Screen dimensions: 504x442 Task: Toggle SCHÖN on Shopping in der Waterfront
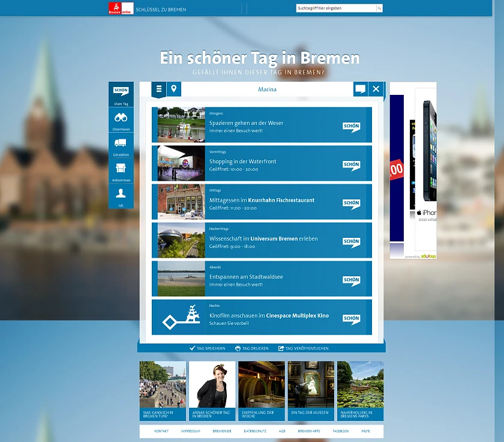(x=351, y=165)
